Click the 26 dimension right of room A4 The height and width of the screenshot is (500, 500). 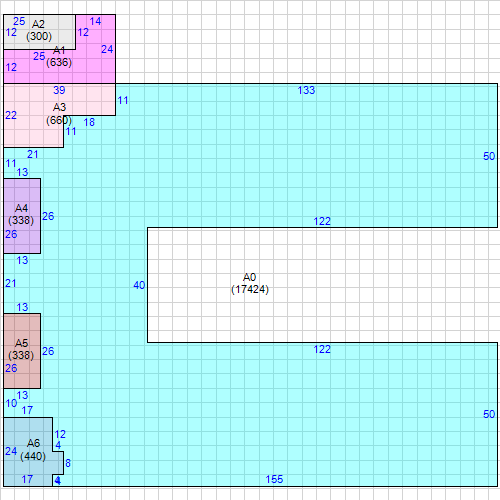(48, 216)
